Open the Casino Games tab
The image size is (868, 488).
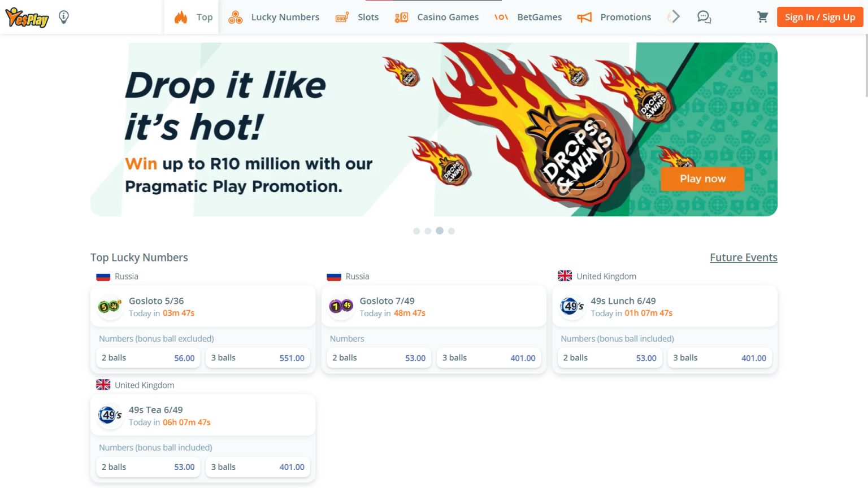(x=437, y=17)
